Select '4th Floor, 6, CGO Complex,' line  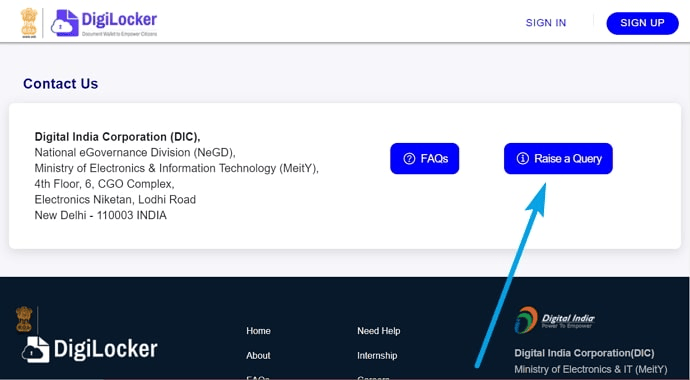(104, 184)
